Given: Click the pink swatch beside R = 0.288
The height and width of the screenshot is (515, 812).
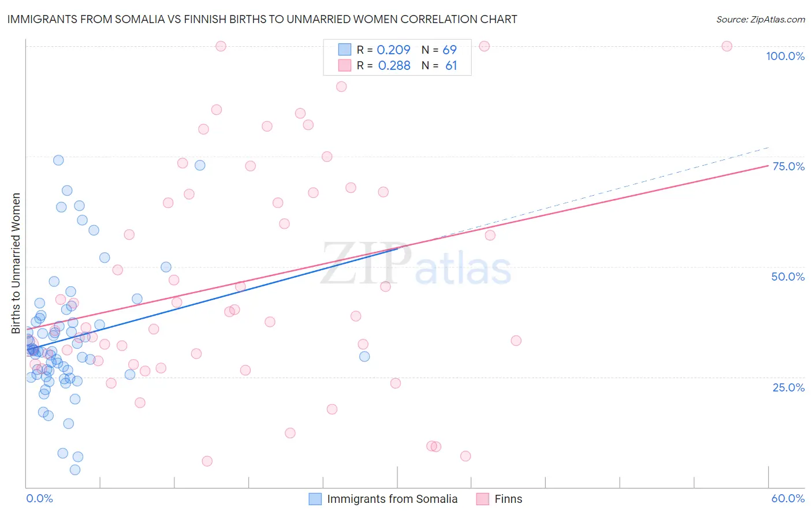Looking at the screenshot, I should coord(345,65).
